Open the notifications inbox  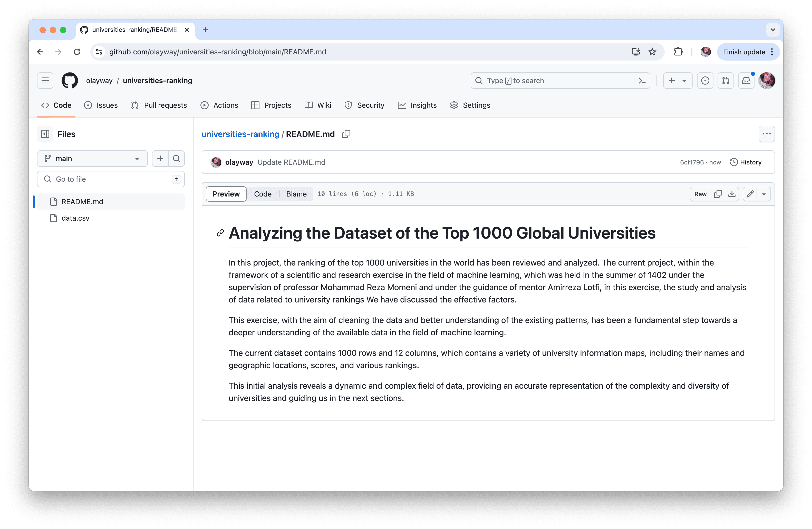point(746,81)
